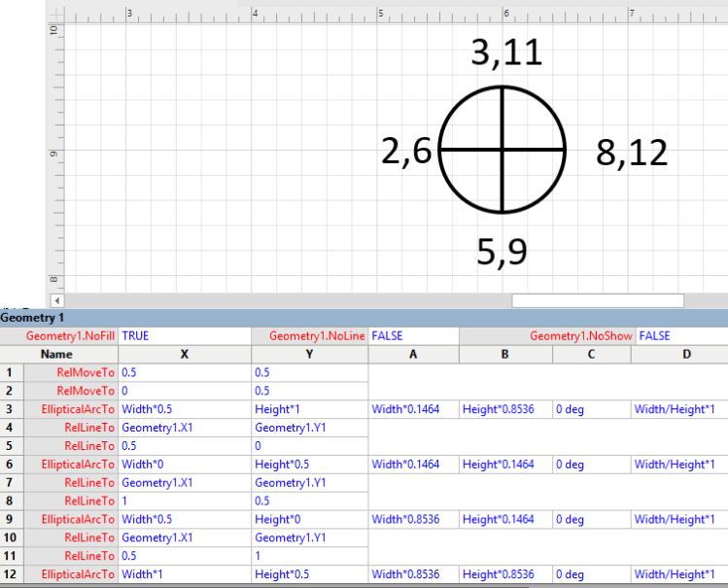
Task: Click the Name column header
Action: tap(57, 355)
